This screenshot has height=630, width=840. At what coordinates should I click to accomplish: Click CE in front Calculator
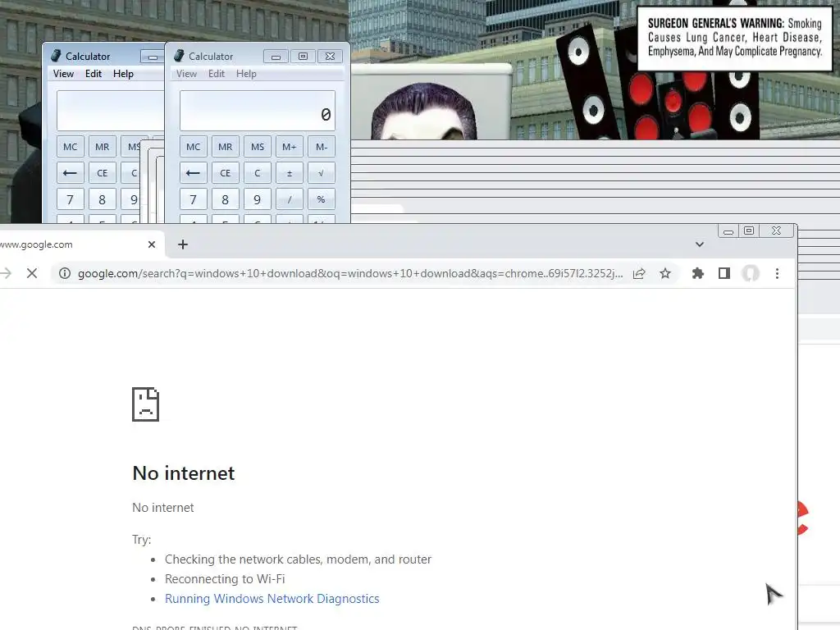pyautogui.click(x=226, y=173)
